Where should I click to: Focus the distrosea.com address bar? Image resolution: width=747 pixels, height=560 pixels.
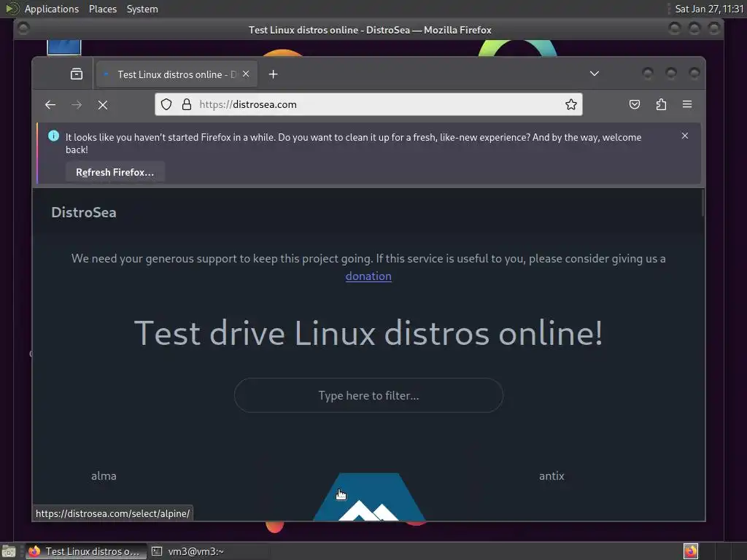(368, 104)
